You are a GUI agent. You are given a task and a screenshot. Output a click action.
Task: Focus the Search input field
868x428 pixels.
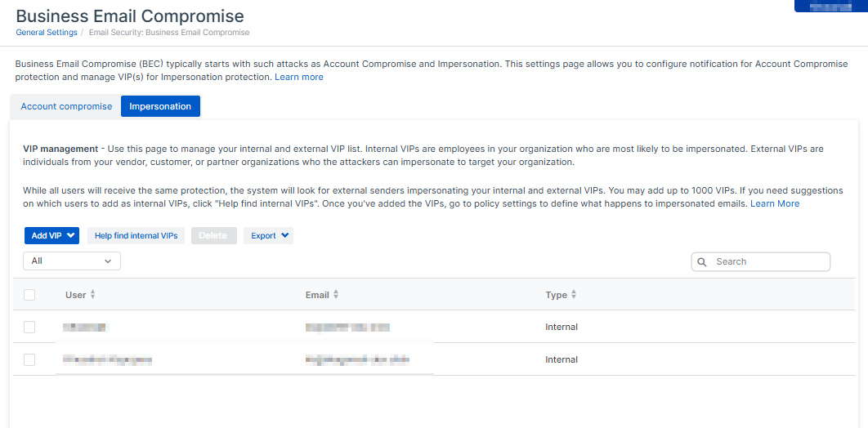point(768,262)
